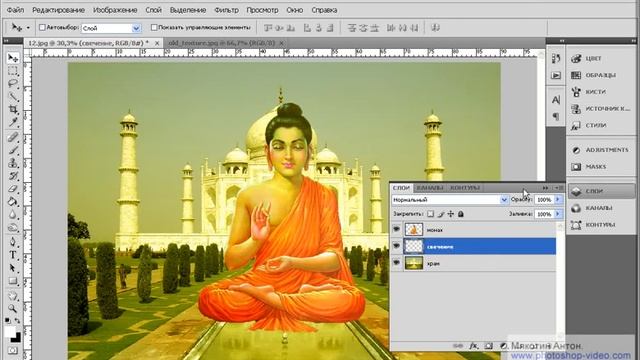
Task: Click the fx layer style icon
Action: 473,346
